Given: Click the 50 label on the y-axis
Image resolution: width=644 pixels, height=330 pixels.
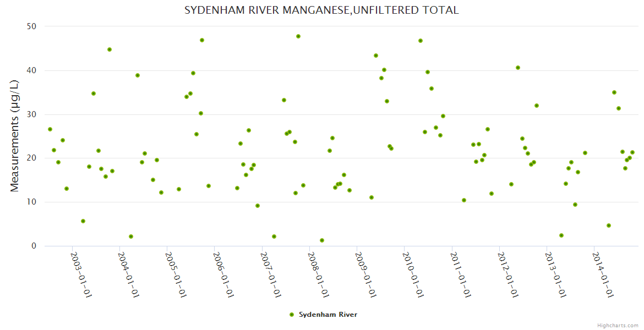Looking at the screenshot, I should [x=31, y=26].
